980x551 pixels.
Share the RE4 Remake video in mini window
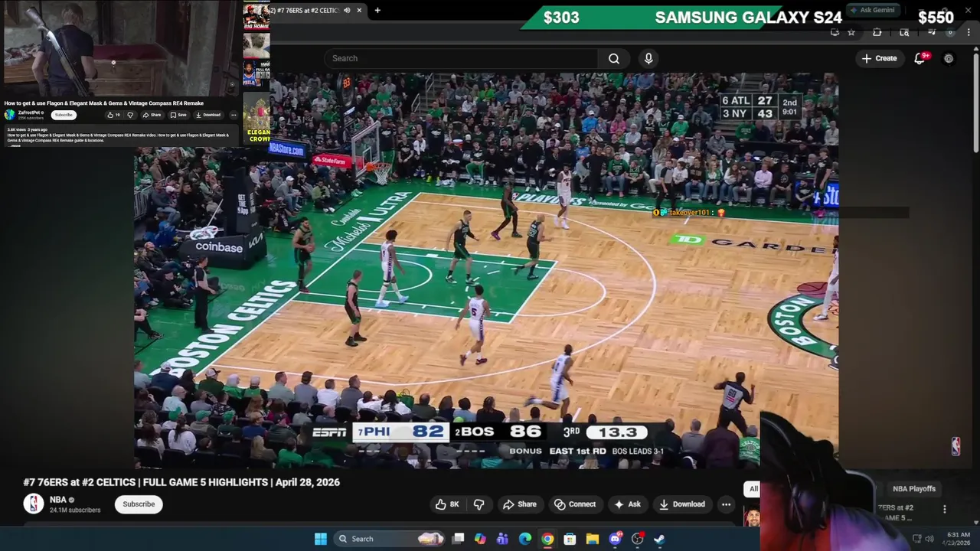pyautogui.click(x=152, y=115)
